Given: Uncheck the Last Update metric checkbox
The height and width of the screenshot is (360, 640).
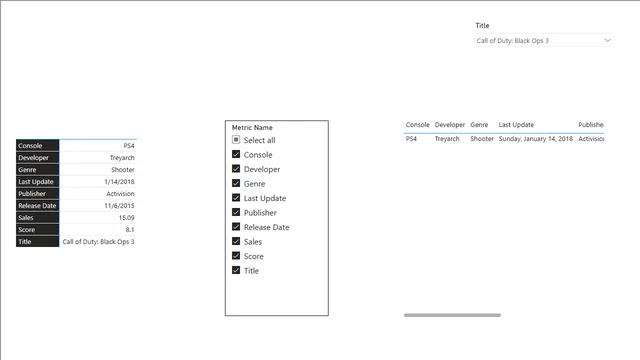Looking at the screenshot, I should [236, 198].
